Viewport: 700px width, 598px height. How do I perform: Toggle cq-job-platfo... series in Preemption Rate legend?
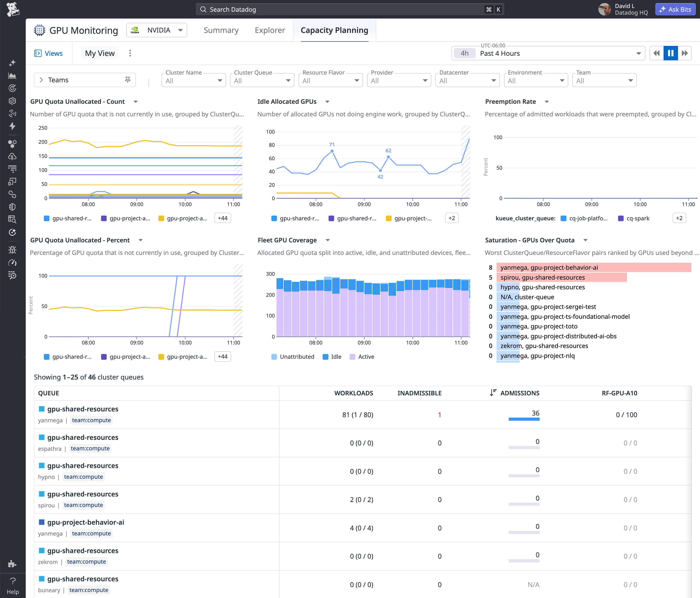click(584, 218)
